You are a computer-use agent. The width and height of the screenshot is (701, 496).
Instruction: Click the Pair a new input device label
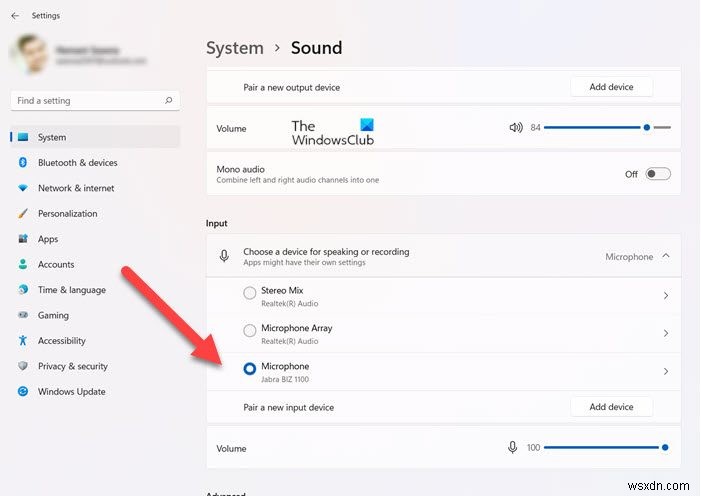(288, 407)
